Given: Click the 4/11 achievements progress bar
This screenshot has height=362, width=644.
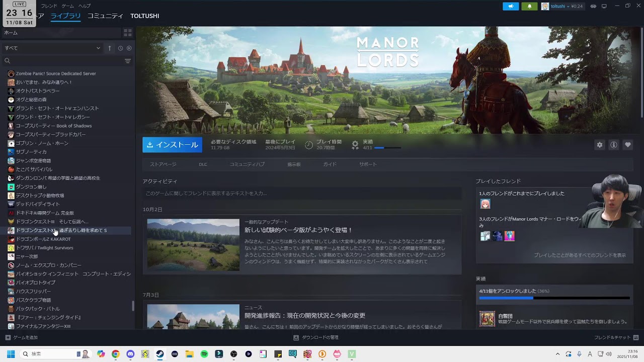Looking at the screenshot, I should 388,148.
